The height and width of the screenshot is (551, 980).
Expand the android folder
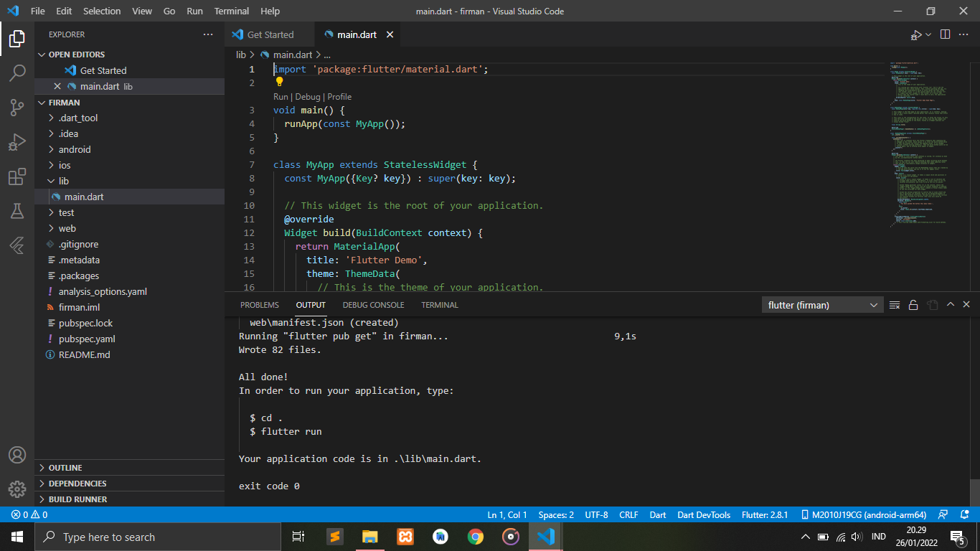(75, 149)
